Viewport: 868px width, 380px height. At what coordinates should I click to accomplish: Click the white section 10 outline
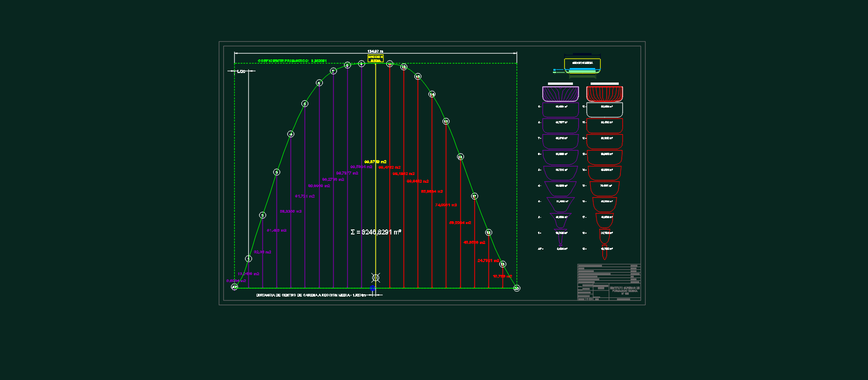tap(605, 110)
